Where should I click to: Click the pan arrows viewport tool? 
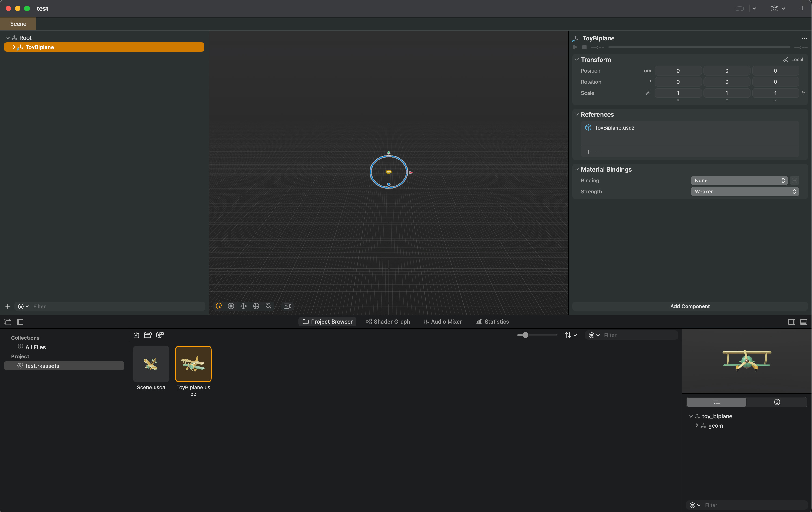point(244,306)
